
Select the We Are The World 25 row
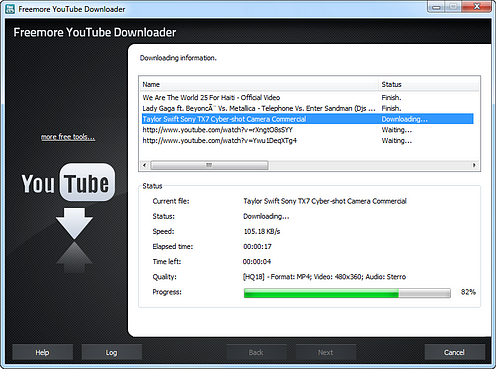(307, 97)
